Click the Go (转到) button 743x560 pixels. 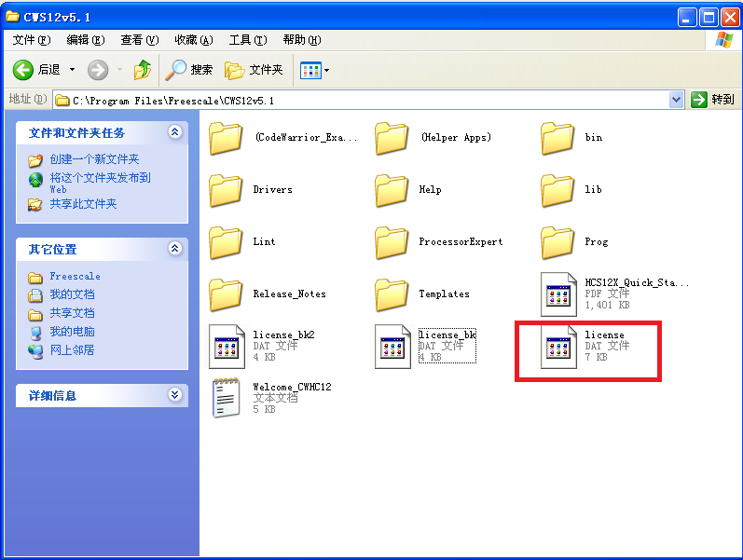(712, 100)
